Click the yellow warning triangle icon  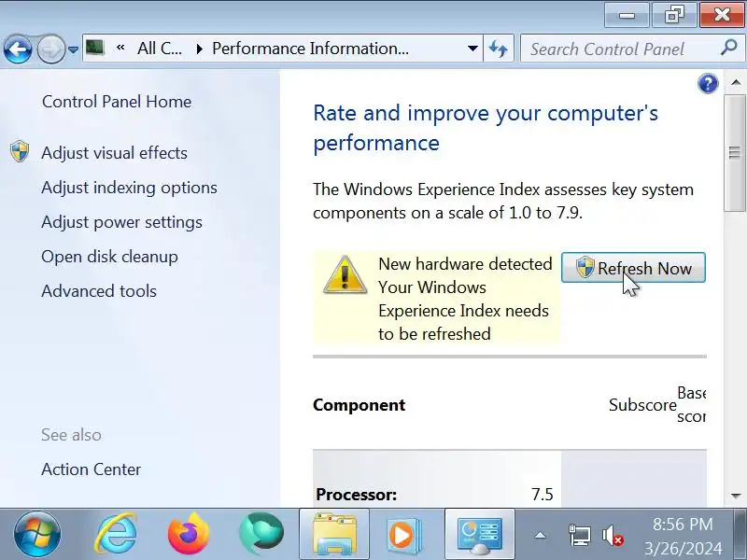345,275
